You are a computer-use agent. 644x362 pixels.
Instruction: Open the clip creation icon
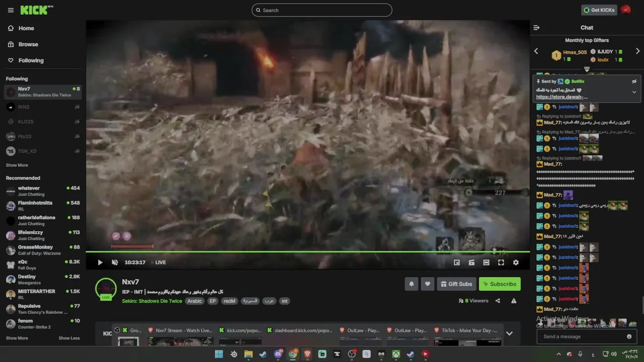click(x=471, y=262)
